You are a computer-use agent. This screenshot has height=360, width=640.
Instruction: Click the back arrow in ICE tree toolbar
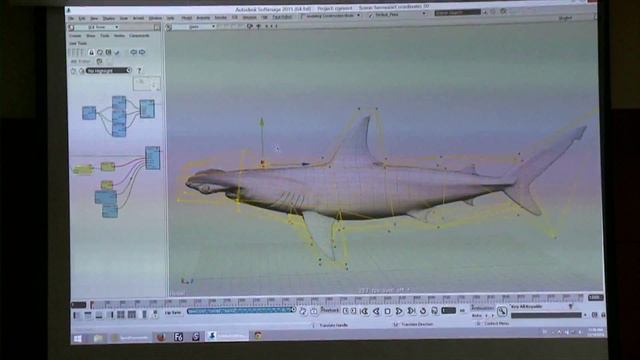coord(133,52)
